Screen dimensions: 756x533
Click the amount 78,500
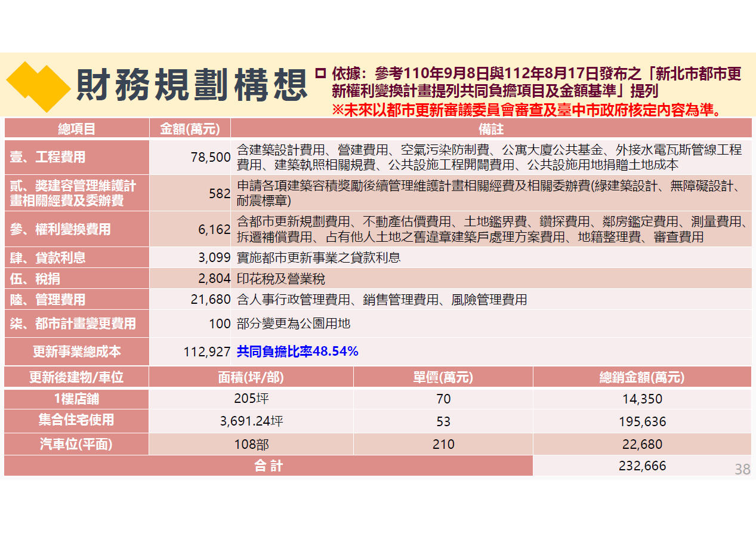pos(211,158)
